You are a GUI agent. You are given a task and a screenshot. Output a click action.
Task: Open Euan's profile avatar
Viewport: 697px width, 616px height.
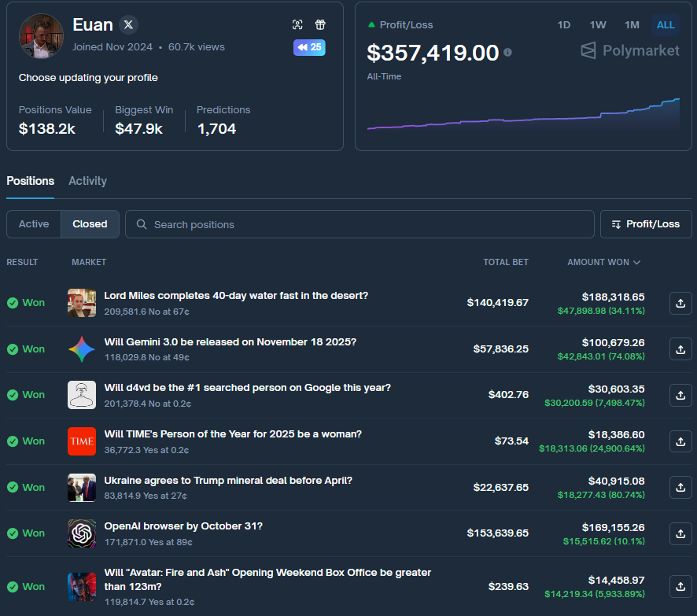[41, 36]
